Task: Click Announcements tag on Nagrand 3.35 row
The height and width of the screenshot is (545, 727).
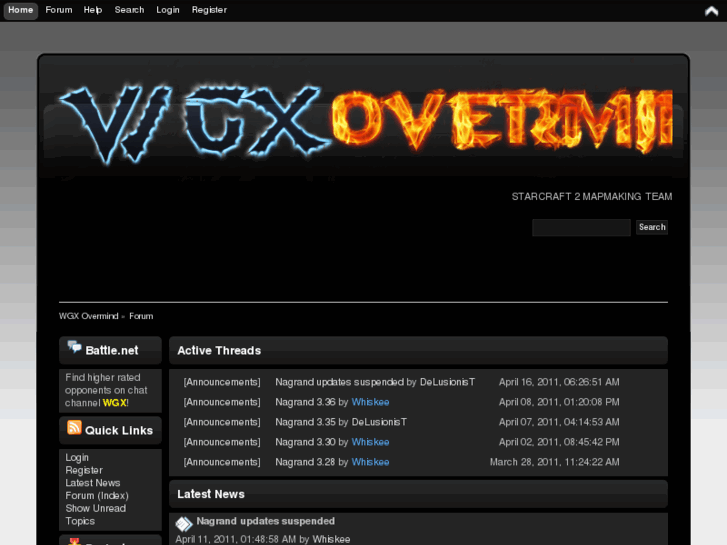Action: tap(222, 422)
